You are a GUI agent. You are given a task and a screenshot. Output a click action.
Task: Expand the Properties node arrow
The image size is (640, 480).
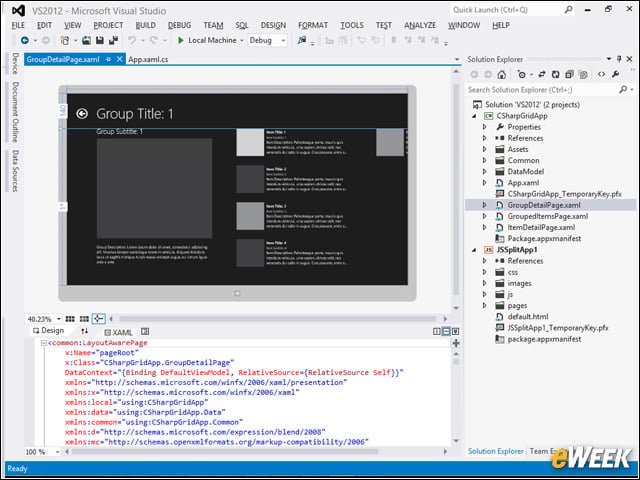click(484, 127)
